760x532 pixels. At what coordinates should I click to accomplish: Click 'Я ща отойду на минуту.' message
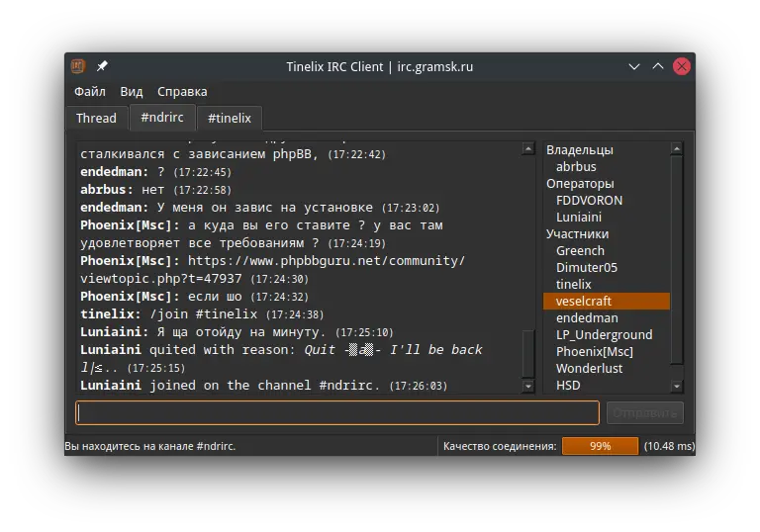tap(241, 332)
